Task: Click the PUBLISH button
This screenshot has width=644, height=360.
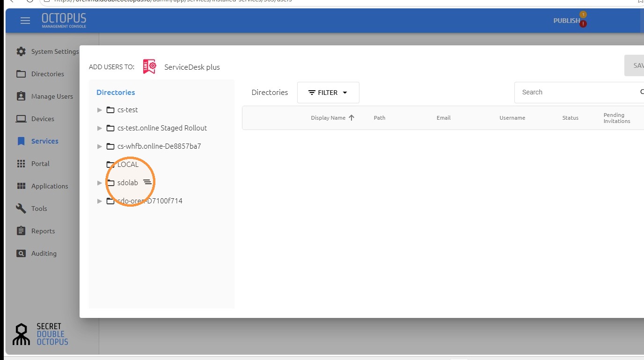Action: pyautogui.click(x=566, y=21)
